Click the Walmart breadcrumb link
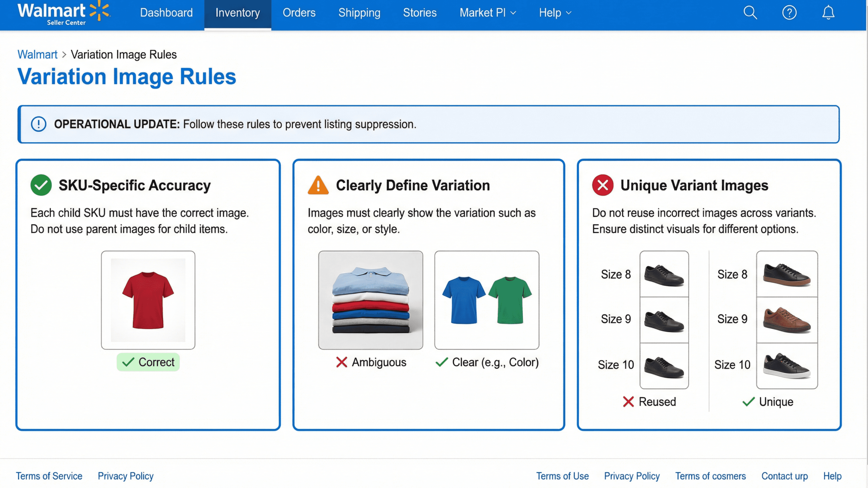Image resolution: width=868 pixels, height=488 pixels. [37, 54]
